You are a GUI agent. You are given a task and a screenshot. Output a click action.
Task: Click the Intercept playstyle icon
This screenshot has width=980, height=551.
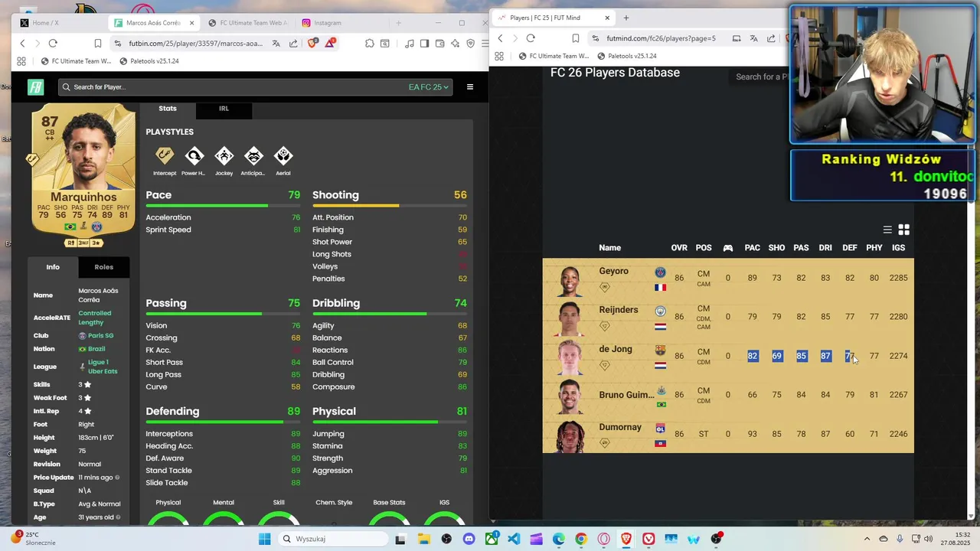(x=165, y=156)
